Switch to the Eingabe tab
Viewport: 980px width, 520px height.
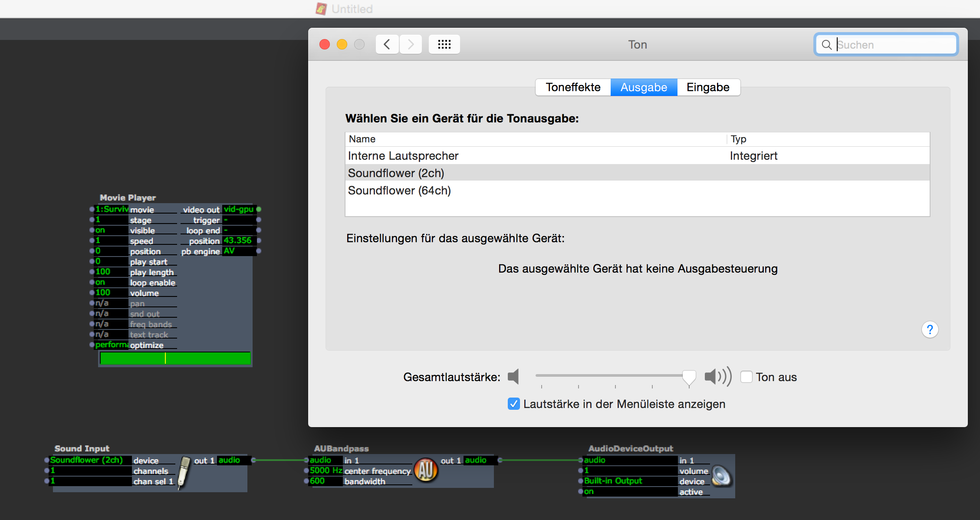coord(708,87)
